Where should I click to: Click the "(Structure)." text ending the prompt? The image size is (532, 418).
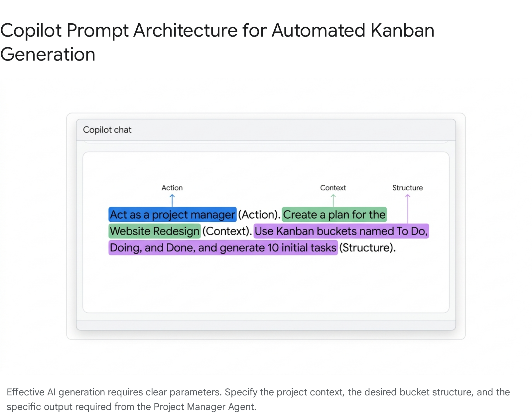(367, 248)
